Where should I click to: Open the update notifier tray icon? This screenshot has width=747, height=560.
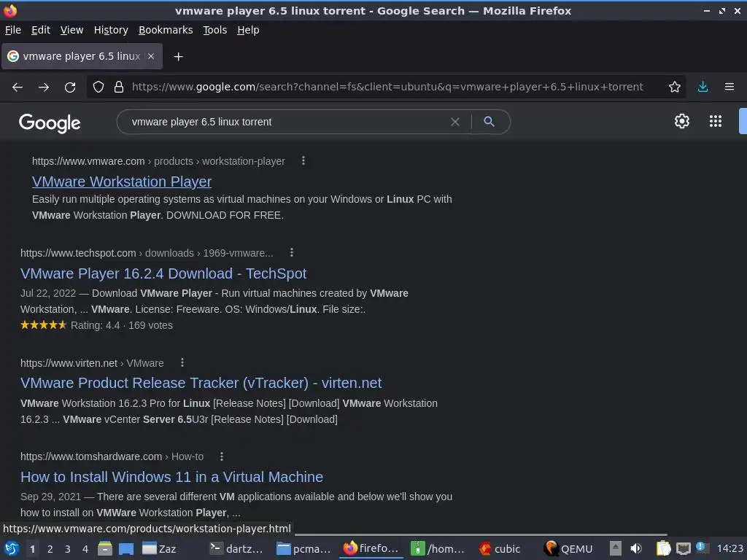click(x=701, y=547)
